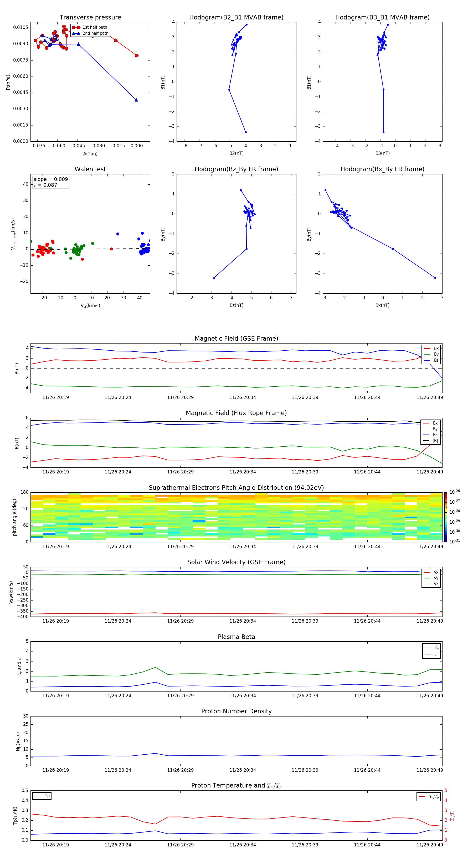This screenshot has height=868, width=473.
Task: Click the By entry in GSE magnetic field legend
Action: (x=431, y=354)
